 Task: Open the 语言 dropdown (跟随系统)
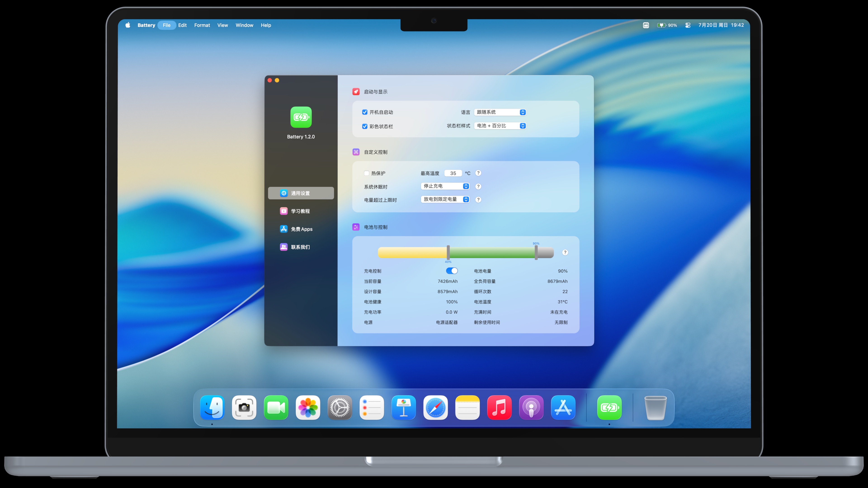500,112
